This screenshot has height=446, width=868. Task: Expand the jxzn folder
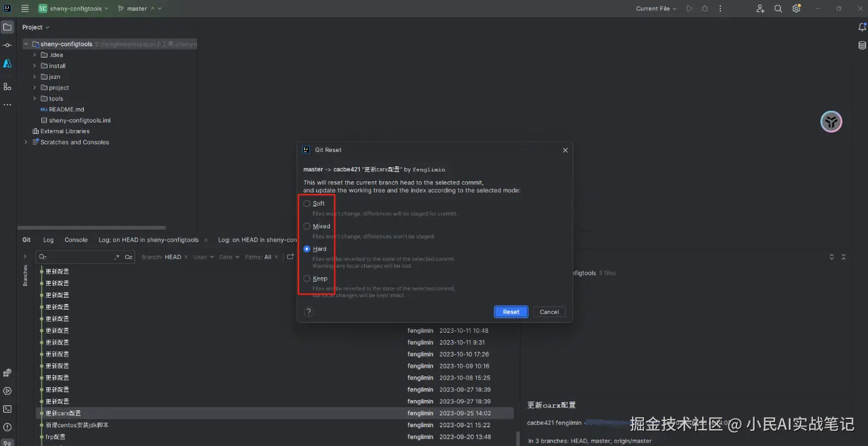click(x=35, y=77)
